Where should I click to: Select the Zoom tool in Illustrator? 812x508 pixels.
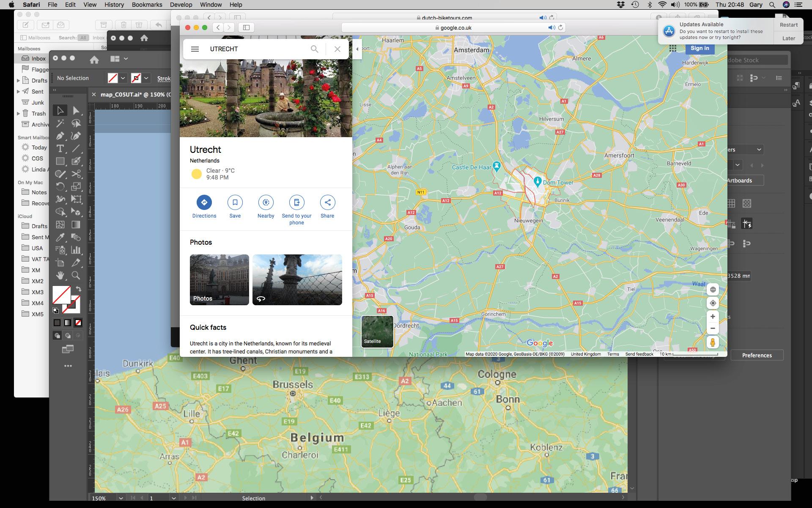point(76,276)
